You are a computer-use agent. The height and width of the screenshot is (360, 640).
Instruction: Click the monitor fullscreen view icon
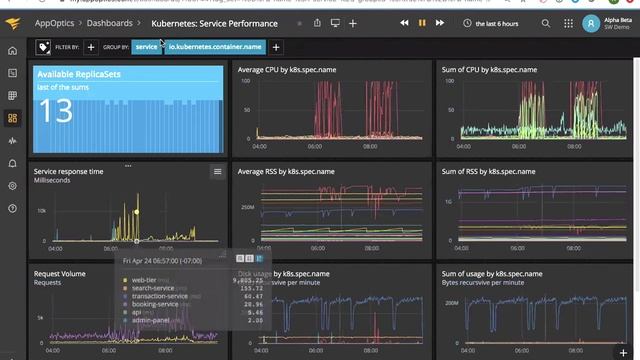[335, 23]
